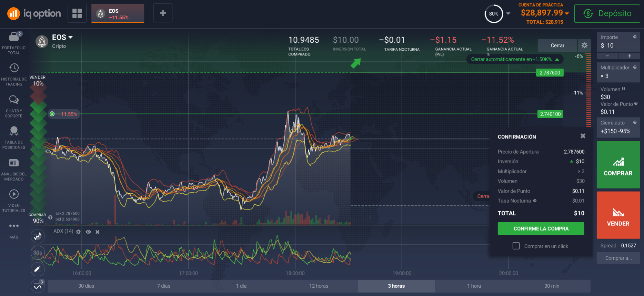This screenshot has height=296, width=644.
Task: Open the asset grid layout button
Action: point(77,13)
